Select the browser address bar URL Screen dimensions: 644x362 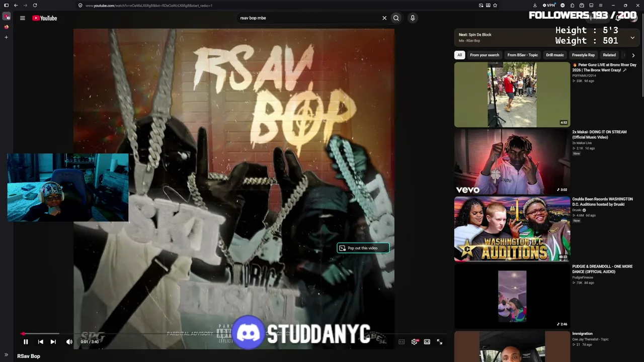[149, 6]
